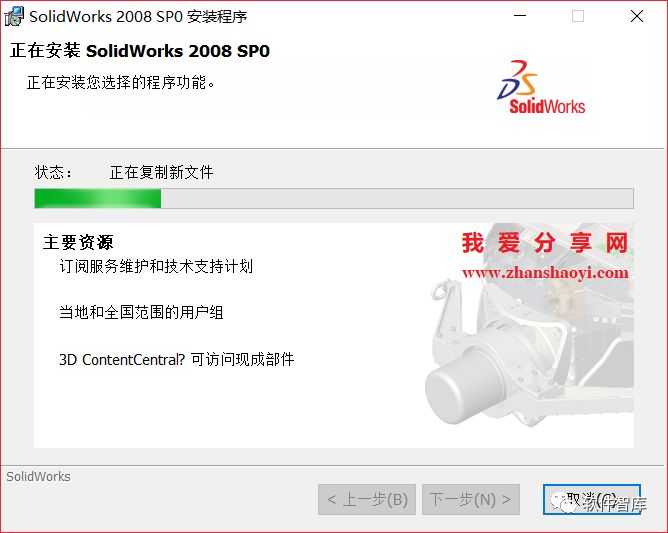Click the 正在复制新文件 status text
Viewport: 668px width, 533px height.
point(161,173)
